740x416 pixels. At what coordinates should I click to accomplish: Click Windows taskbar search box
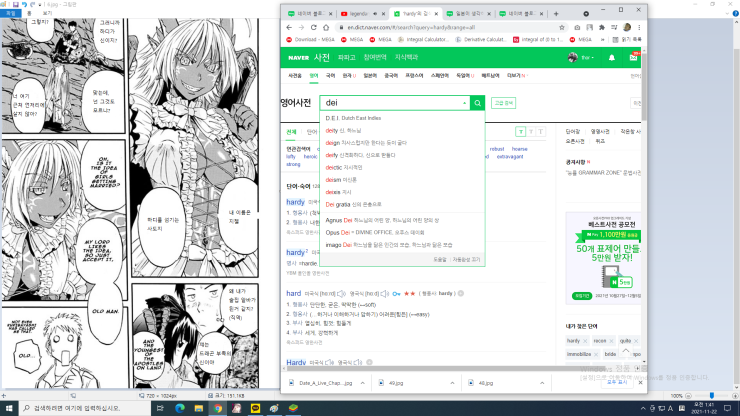click(x=85, y=408)
